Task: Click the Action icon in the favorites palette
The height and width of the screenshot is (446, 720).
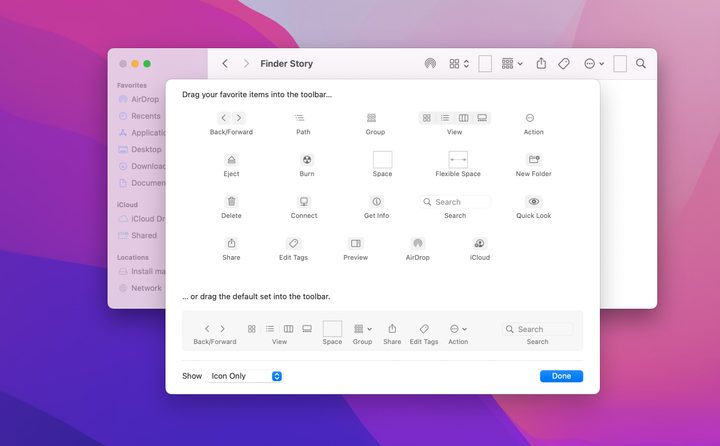Action: pyautogui.click(x=530, y=118)
